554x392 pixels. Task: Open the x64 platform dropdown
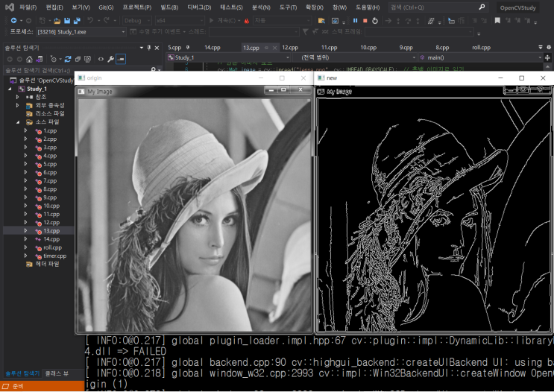point(180,21)
